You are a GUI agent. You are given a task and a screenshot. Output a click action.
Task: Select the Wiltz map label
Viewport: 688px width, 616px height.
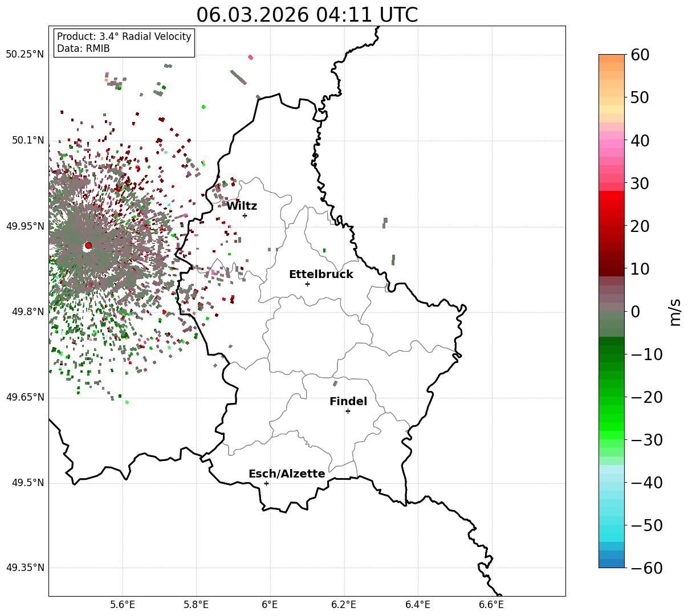(x=242, y=206)
